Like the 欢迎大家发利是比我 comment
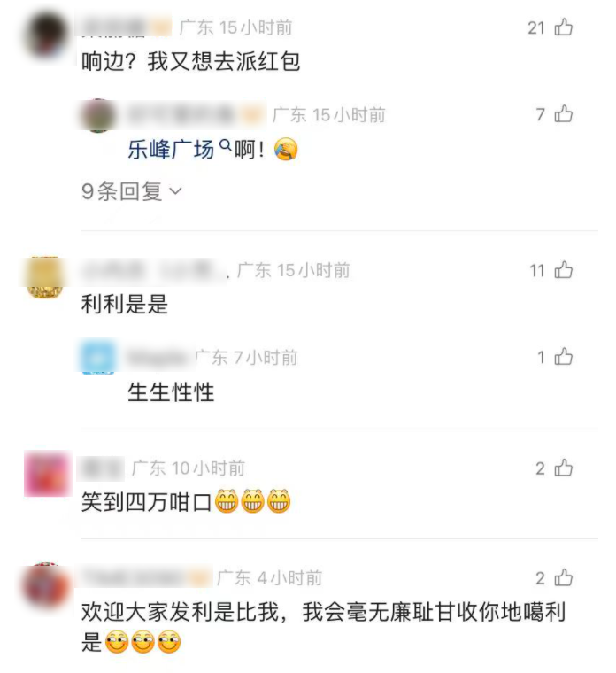Viewport: 616px width, 673px height. coord(563,577)
